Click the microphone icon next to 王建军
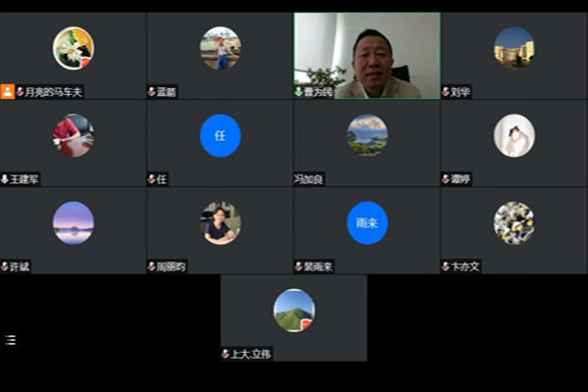This screenshot has width=588, height=392. click(5, 179)
